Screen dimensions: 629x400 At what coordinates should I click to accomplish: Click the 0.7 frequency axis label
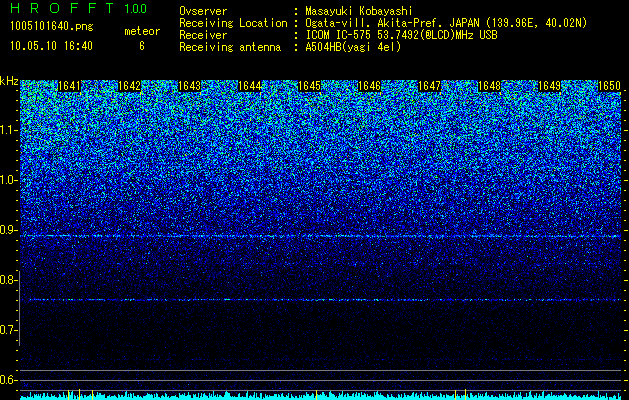click(x=9, y=330)
